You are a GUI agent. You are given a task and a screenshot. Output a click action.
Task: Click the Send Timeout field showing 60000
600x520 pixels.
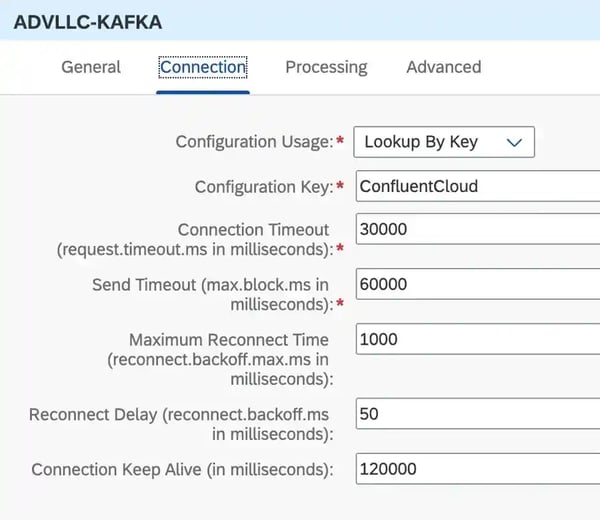coord(477,284)
